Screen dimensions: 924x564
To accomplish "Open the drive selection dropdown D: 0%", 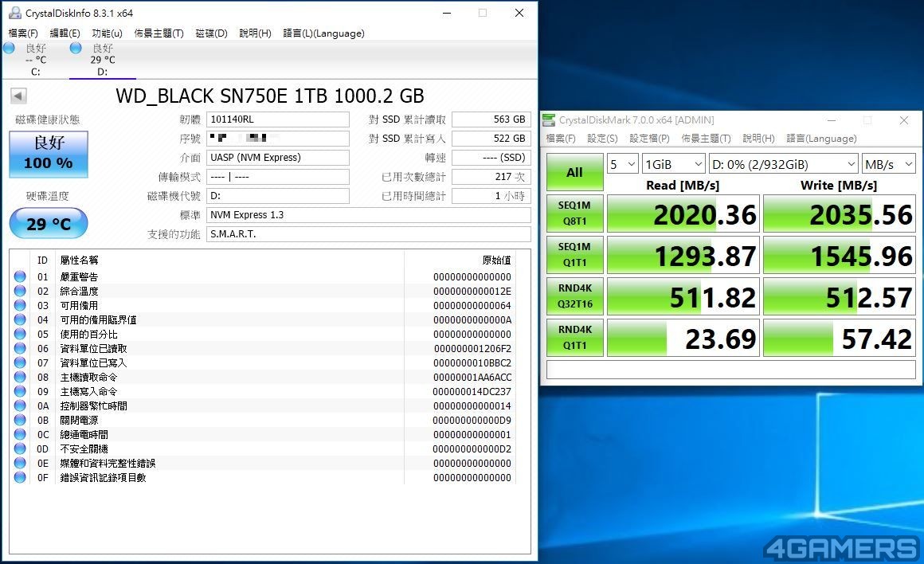I will point(783,164).
